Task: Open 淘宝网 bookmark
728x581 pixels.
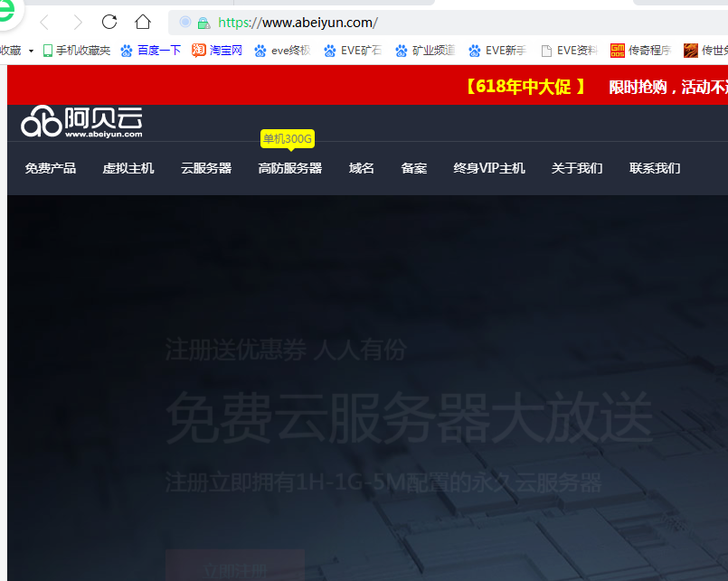Action: [x=217, y=50]
